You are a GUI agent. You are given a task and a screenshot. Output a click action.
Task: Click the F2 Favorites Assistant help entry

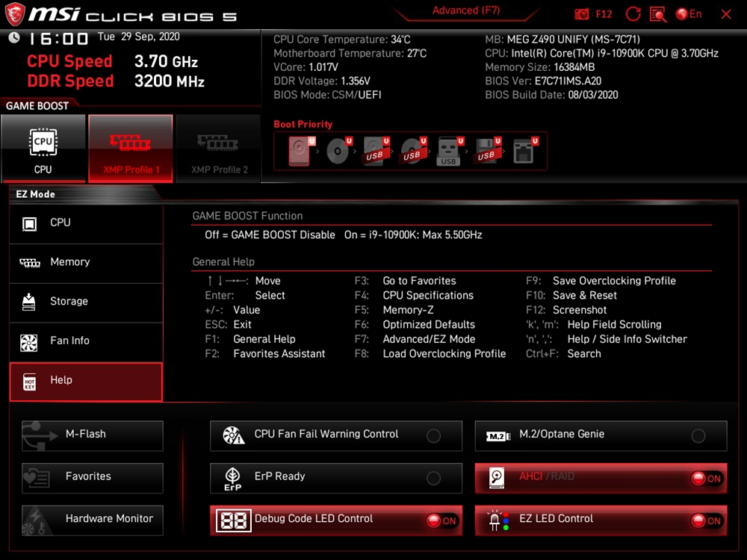tap(265, 354)
